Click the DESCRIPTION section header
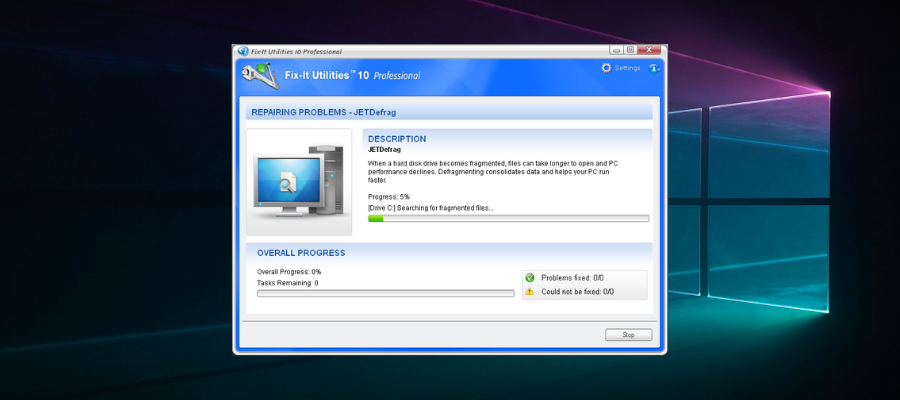The width and height of the screenshot is (900, 400). coord(397,139)
